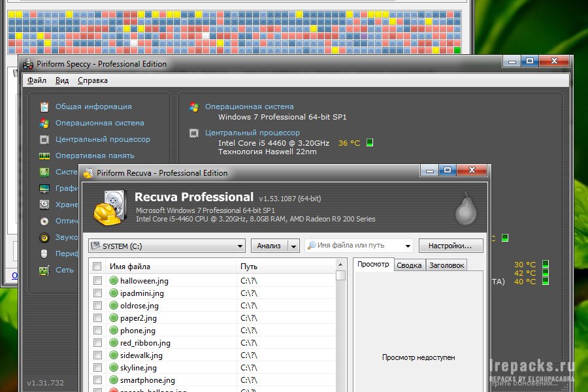Viewport: 588px width, 392px height.
Task: Click the Speccy title bar app icon
Action: 28,64
